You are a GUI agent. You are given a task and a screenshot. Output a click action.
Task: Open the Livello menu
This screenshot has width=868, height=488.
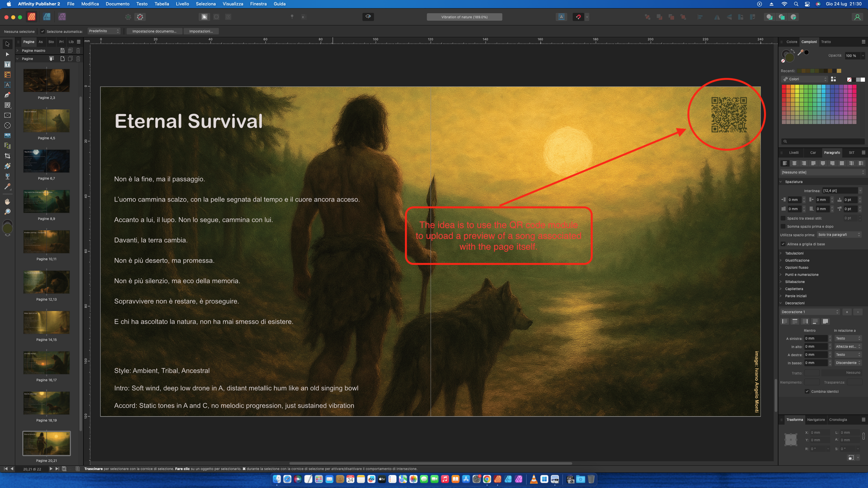[182, 4]
